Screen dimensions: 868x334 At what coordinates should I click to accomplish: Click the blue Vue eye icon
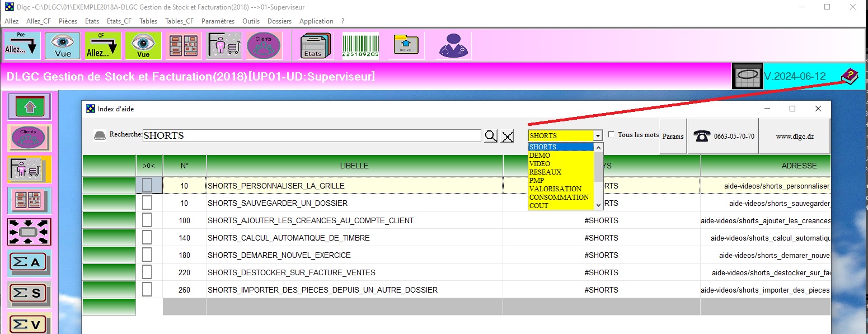pos(63,46)
